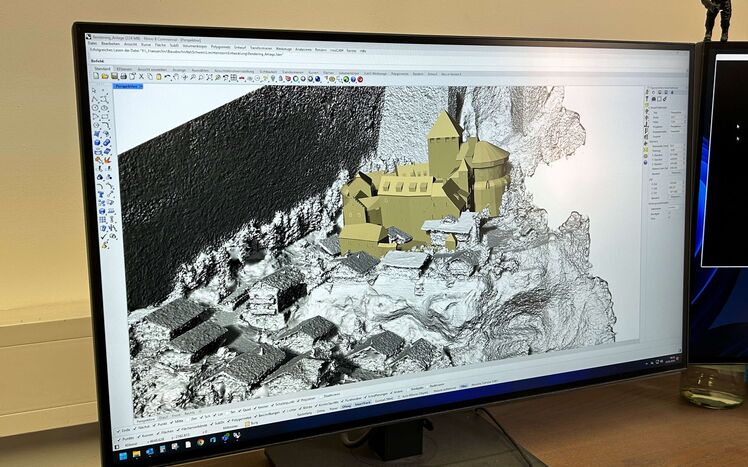Select the Pan hand tool
This screenshot has height=467, width=748.
176,77
